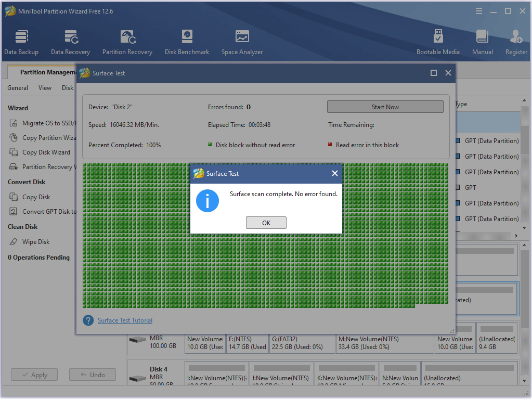The image size is (532, 399).
Task: Open Space Analyzer
Action: click(x=242, y=42)
